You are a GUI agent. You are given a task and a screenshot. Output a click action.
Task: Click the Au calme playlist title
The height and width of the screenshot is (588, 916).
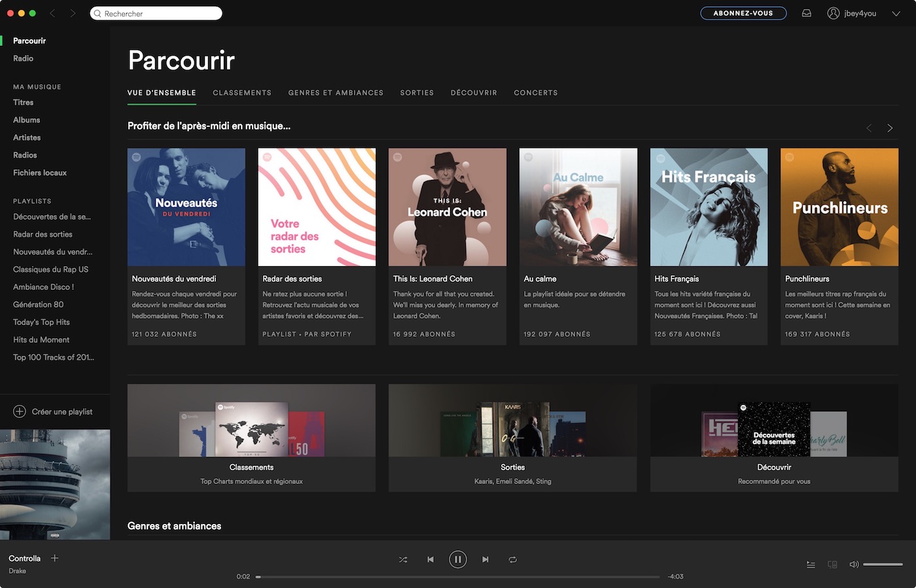[x=540, y=279]
